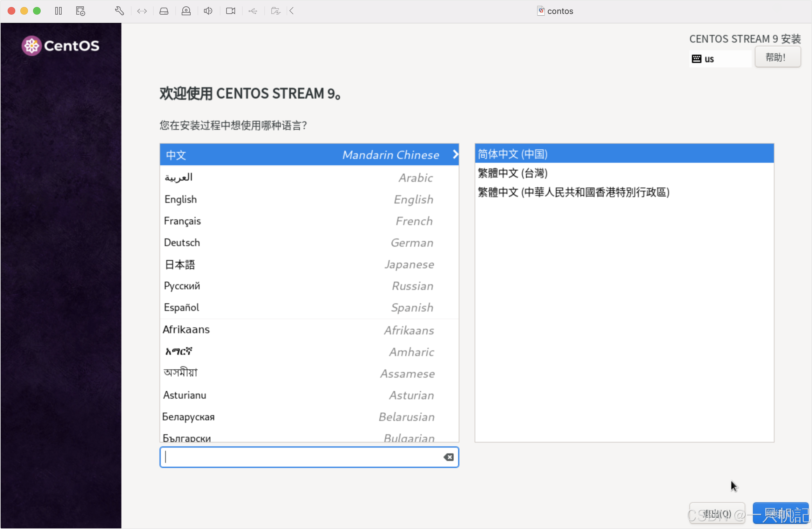Click the shared folder icon
This screenshot has height=529, width=812.
275,11
